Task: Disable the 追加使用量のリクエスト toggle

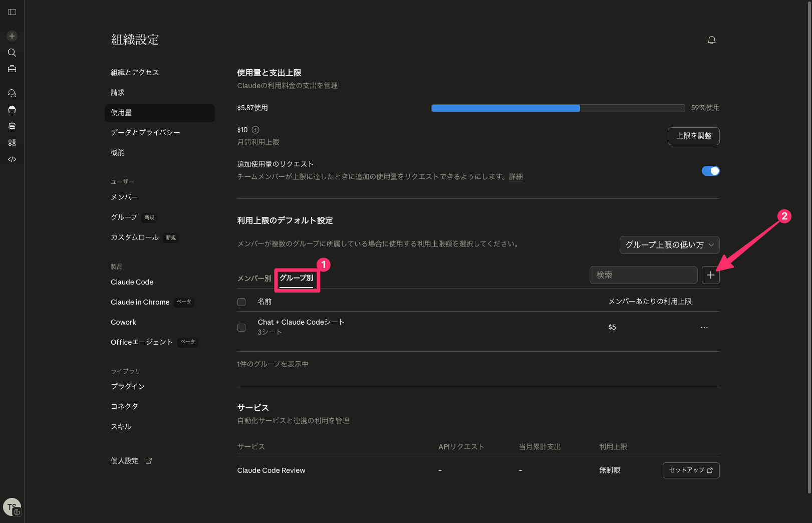Action: click(710, 170)
